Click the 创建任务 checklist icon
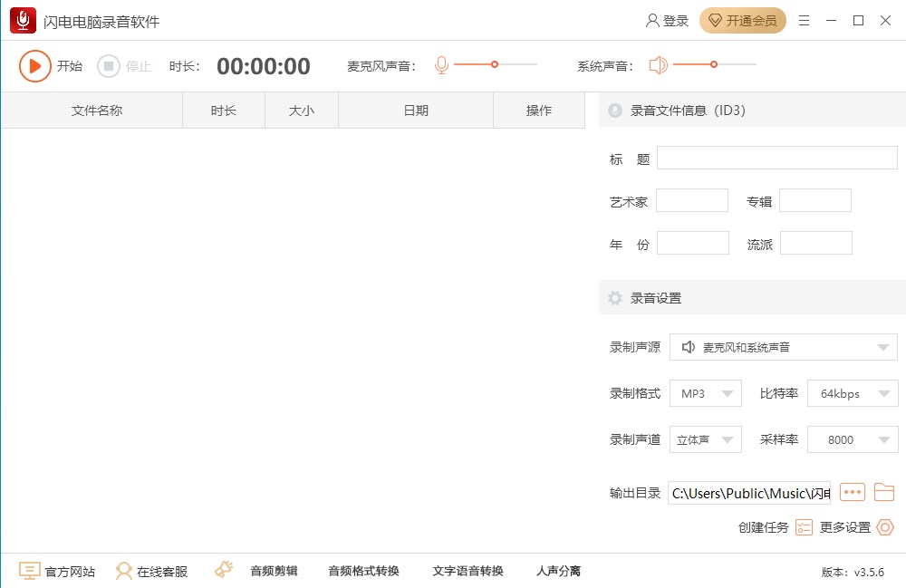 pyautogui.click(x=804, y=527)
